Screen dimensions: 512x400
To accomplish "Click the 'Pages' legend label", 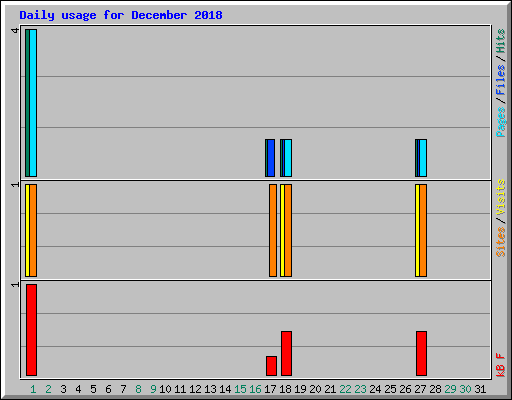I will tap(501, 122).
